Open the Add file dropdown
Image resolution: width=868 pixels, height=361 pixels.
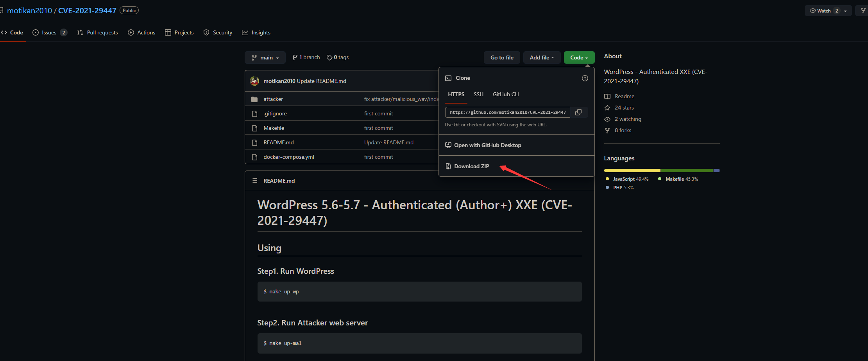click(x=542, y=57)
